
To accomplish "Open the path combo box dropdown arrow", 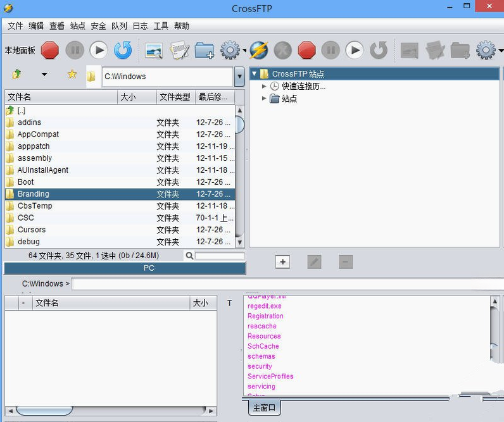I will (x=239, y=77).
